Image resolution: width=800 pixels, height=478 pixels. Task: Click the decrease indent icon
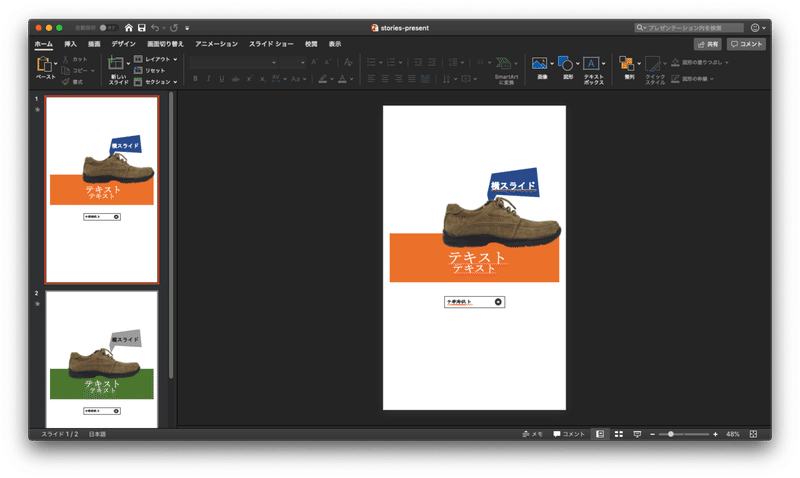point(418,62)
